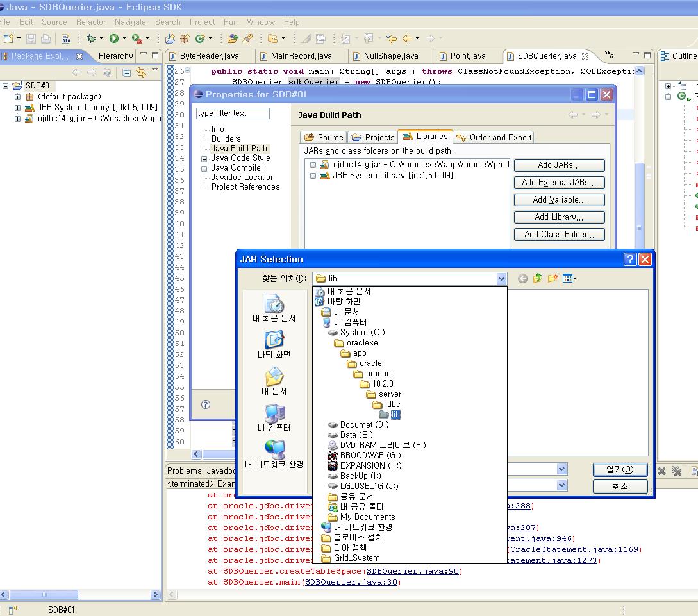Click the Add Library... button
Viewport: 698px width, 616px height.
(x=559, y=217)
